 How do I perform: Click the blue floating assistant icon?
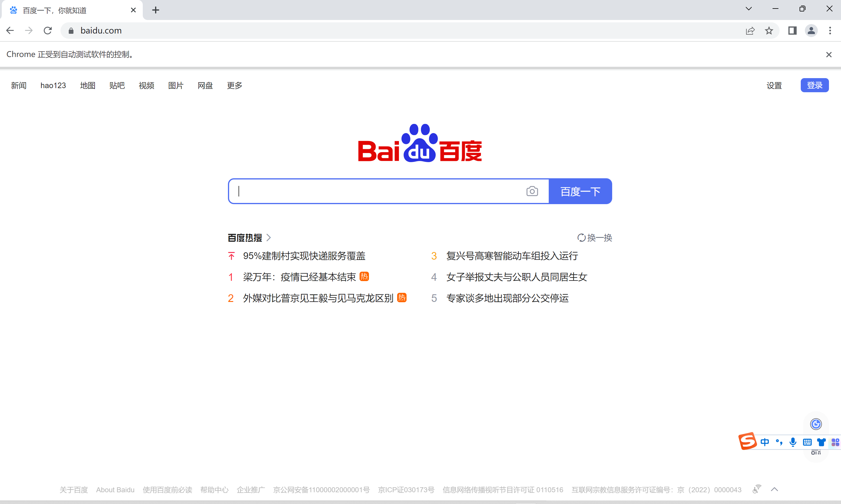tap(816, 424)
